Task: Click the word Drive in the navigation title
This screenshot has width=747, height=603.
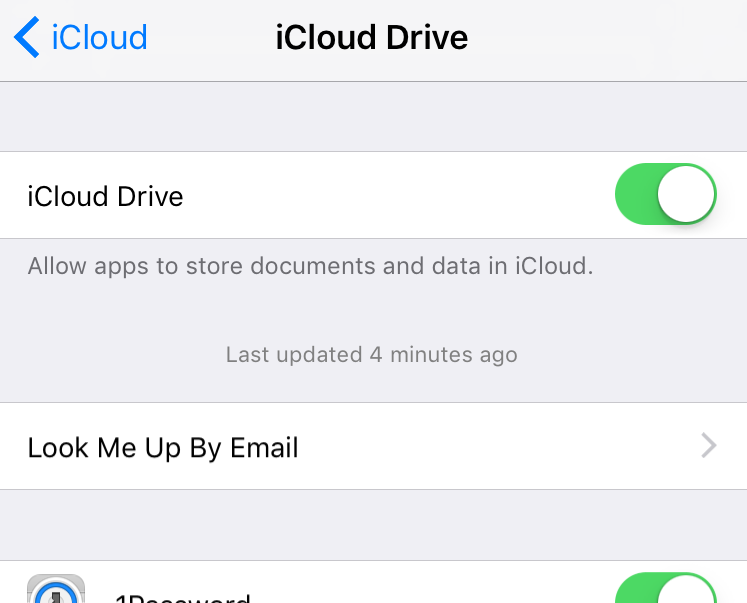Action: point(427,37)
